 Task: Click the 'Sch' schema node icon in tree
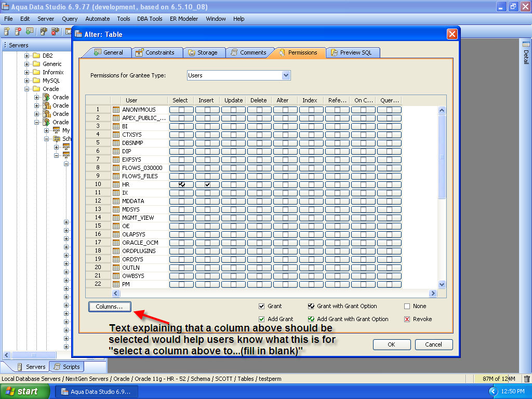(57, 139)
